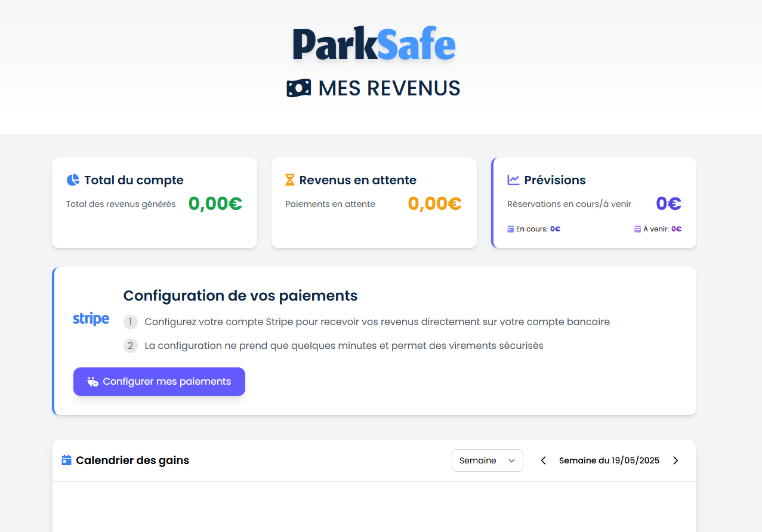Go to next week with right chevron
The image size is (762, 532).
click(x=675, y=460)
